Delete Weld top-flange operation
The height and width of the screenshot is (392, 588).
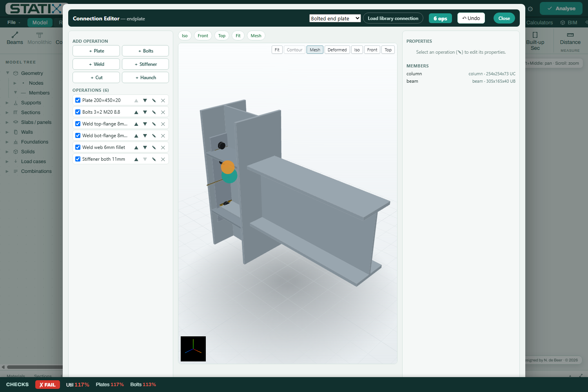tap(163, 124)
